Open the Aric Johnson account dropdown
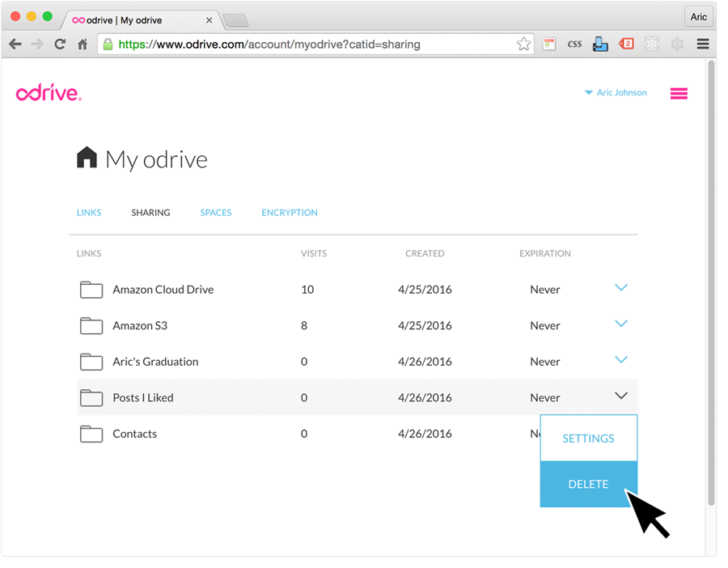The height and width of the screenshot is (568, 728). [616, 93]
